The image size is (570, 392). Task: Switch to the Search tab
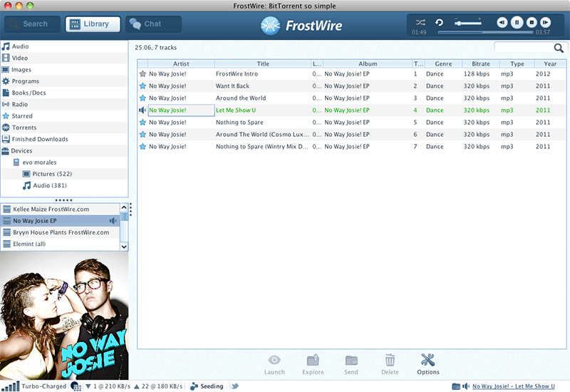[32, 24]
